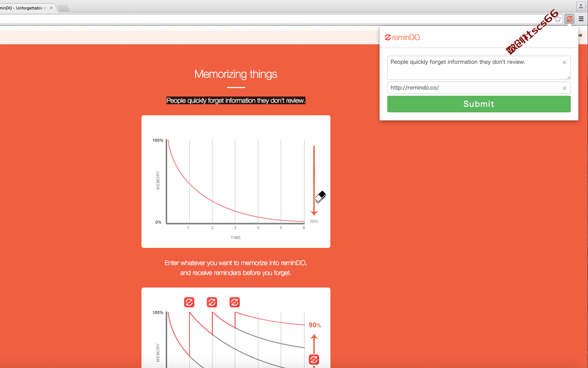The height and width of the screenshot is (368, 588).
Task: Click the reminDO extension icon in the toolbar
Action: (x=570, y=19)
